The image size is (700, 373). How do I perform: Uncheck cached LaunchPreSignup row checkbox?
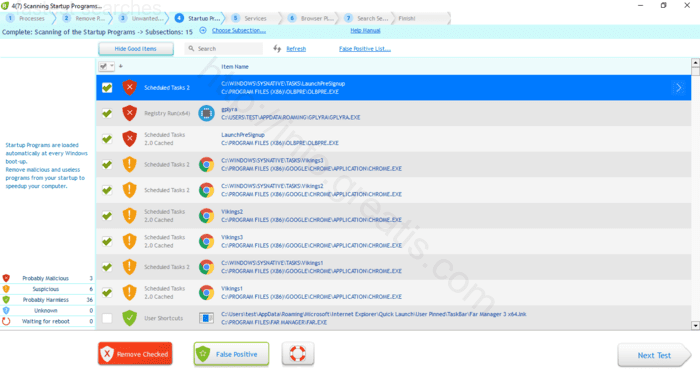click(x=107, y=139)
